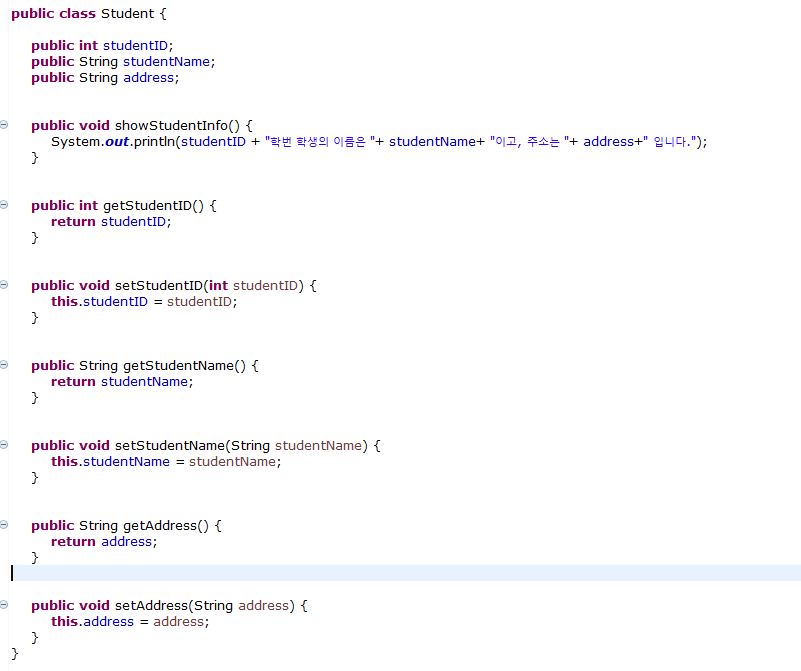
Task: Click System.out.println call text
Action: click(x=112, y=141)
